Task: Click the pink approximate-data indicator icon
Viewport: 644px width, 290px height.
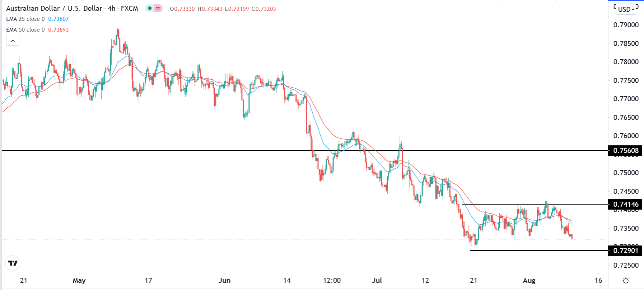Action: tap(158, 8)
